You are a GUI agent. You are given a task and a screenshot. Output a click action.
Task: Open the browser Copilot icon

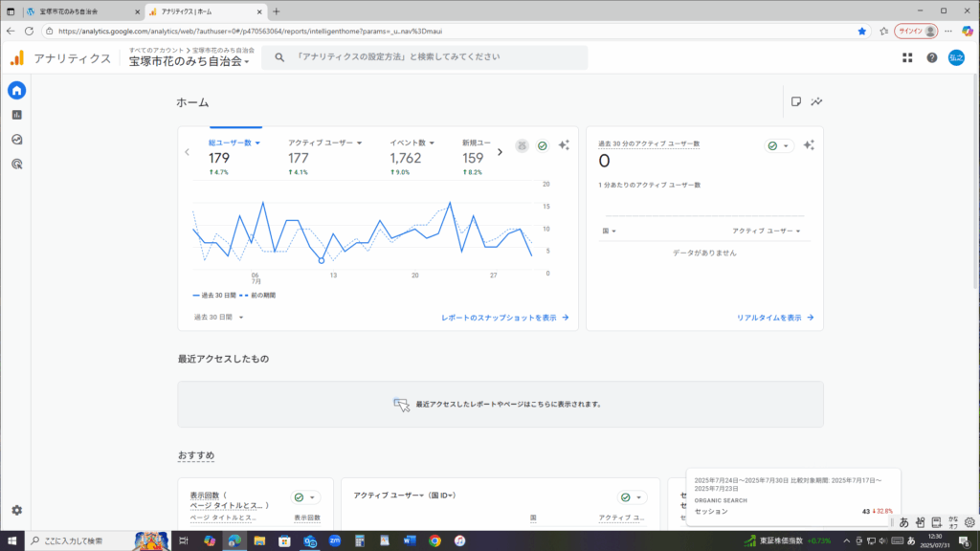click(x=968, y=32)
